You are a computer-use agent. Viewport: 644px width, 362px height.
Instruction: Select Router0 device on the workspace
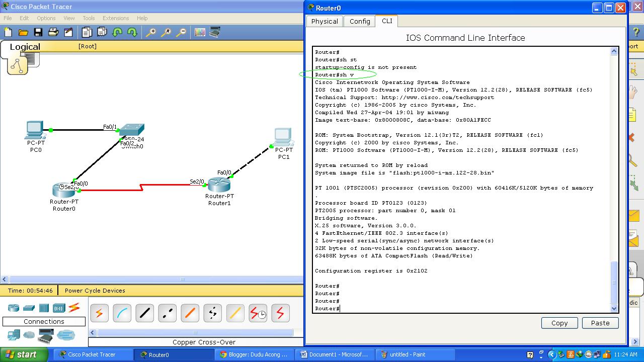point(63,191)
